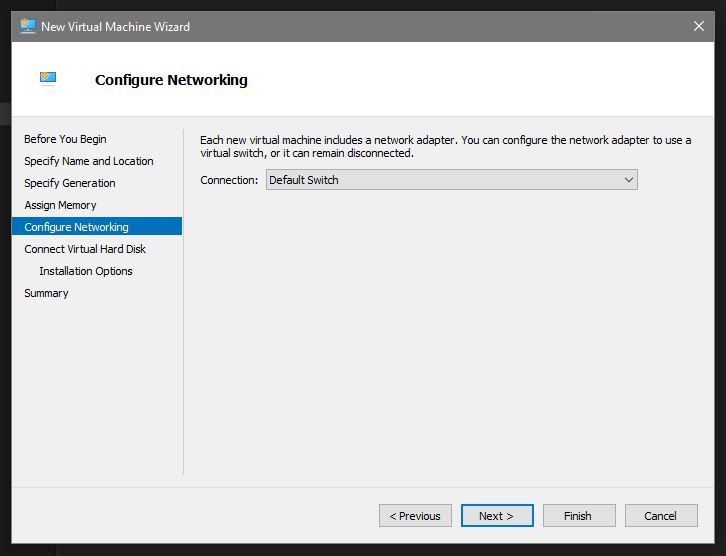726x556 pixels.
Task: Go to the Before You Begin step
Action: point(65,139)
